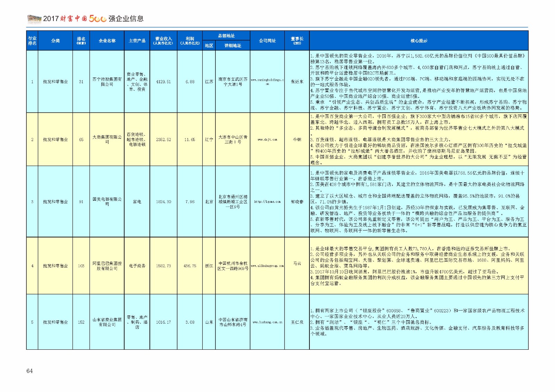Select the "利润" column header
This screenshot has height=392, width=555.
(x=190, y=41)
